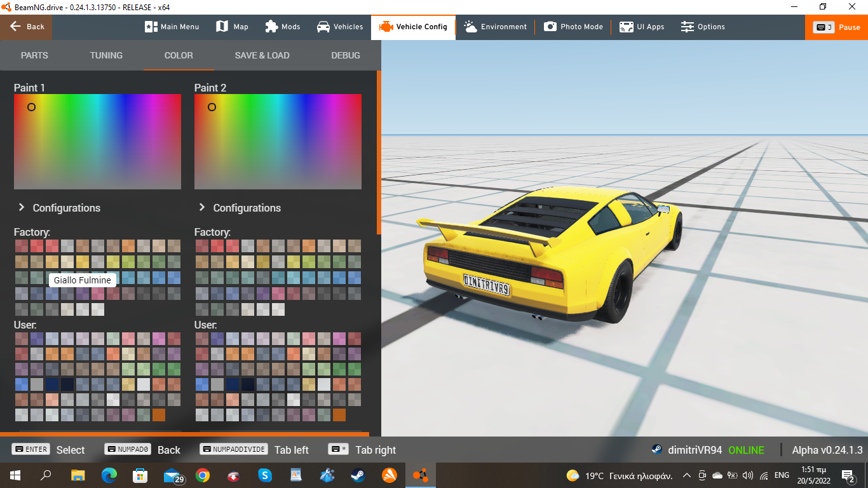Open the volume control in tray
This screenshot has height=488, width=868.
[748, 475]
